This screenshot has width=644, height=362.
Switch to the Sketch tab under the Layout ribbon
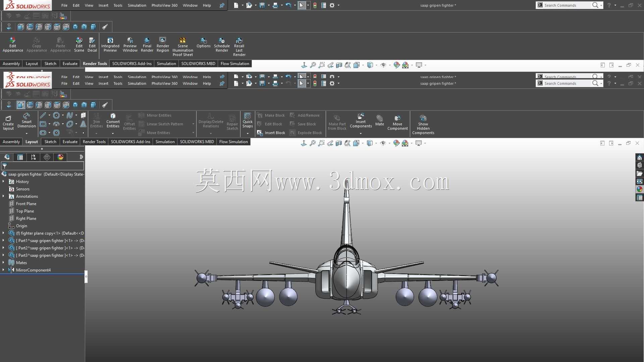[50, 142]
